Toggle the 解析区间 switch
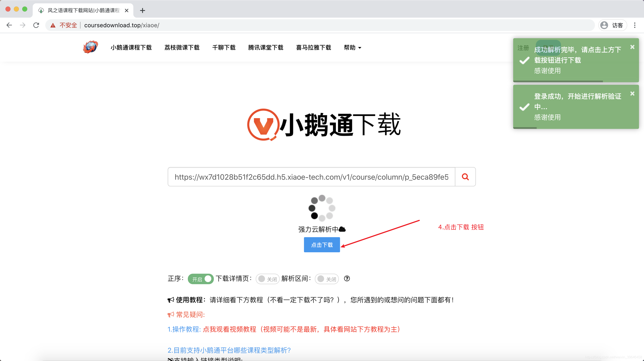The height and width of the screenshot is (361, 644). [x=327, y=279]
